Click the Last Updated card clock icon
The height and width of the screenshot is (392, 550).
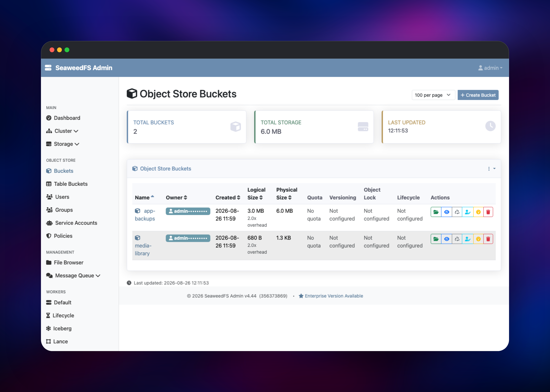tap(490, 126)
